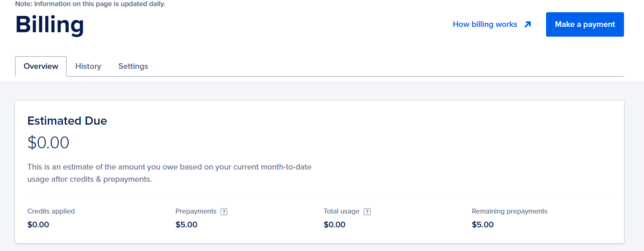Viewport: 644px width, 251px height.
Task: Open the History tab
Action: 88,66
